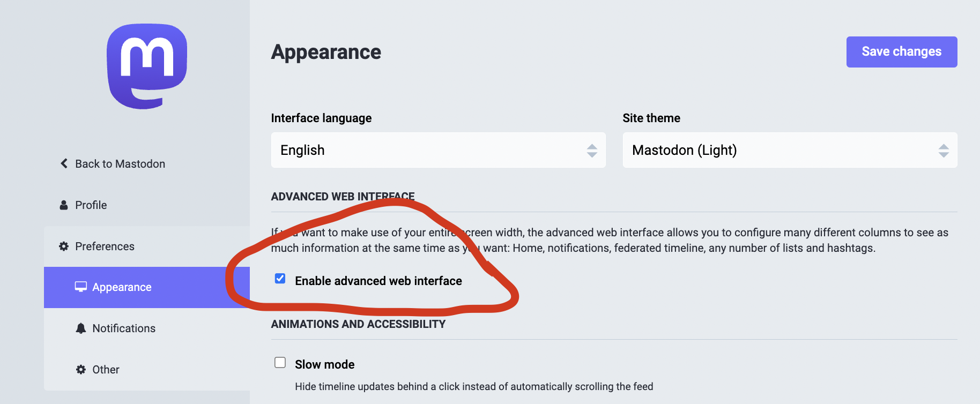Click the Slow mode label text
Viewport: 980px width, 404px height.
pos(324,364)
